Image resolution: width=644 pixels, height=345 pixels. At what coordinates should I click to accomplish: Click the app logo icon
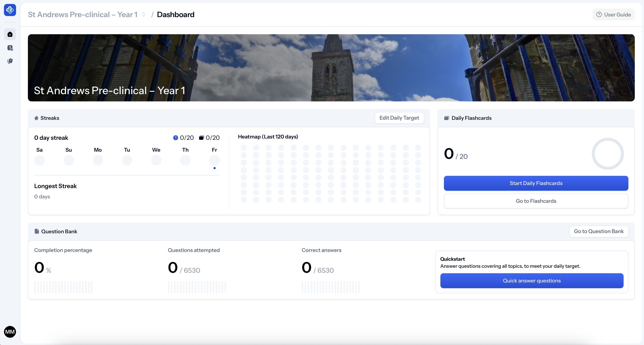pos(10,10)
